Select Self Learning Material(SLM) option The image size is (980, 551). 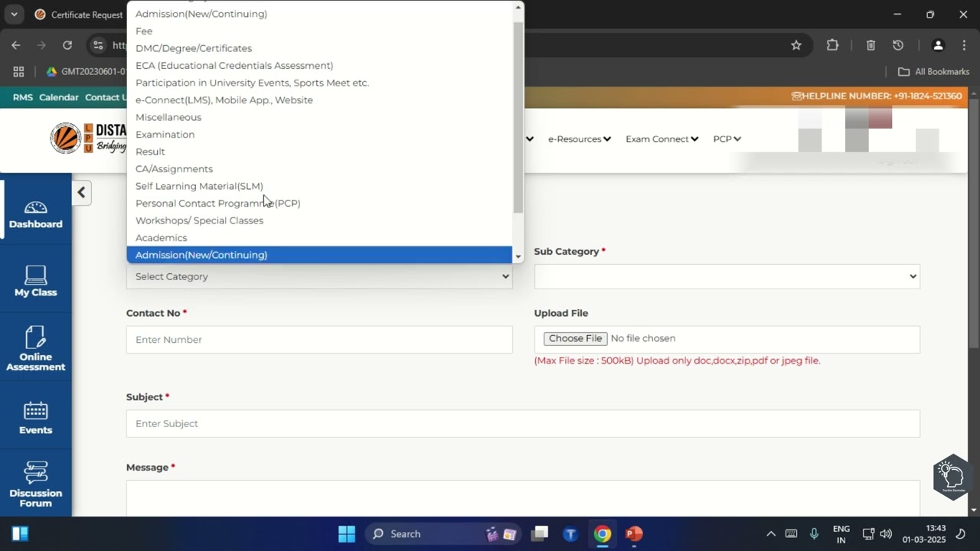(x=319, y=186)
